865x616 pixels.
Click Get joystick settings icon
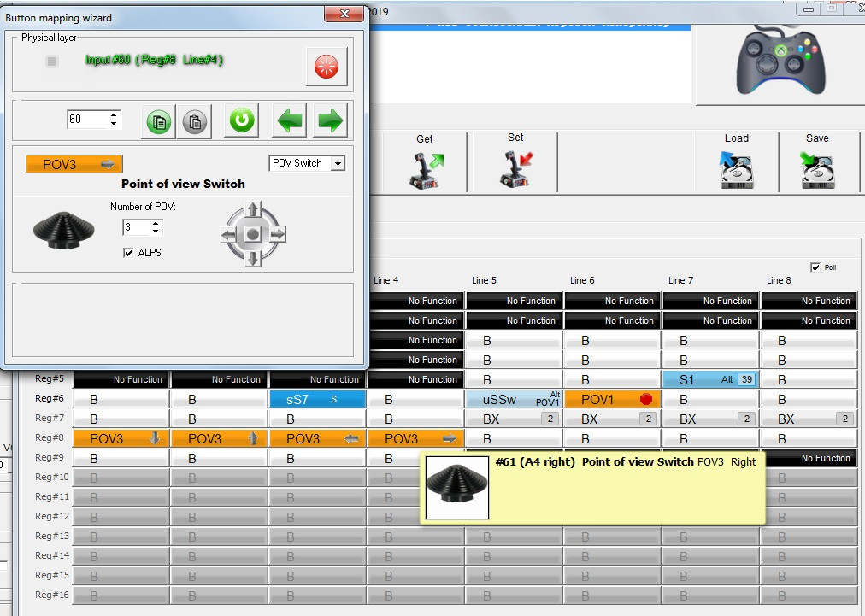pyautogui.click(x=426, y=163)
